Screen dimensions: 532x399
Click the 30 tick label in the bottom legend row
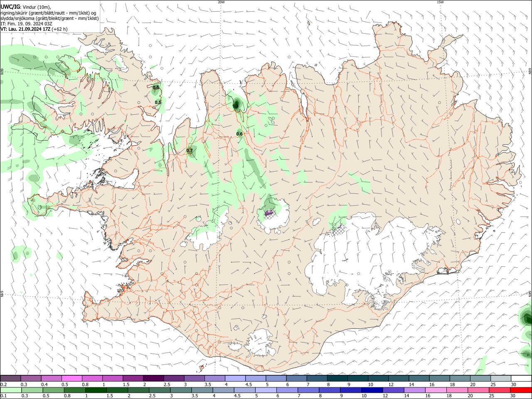pos(514,396)
